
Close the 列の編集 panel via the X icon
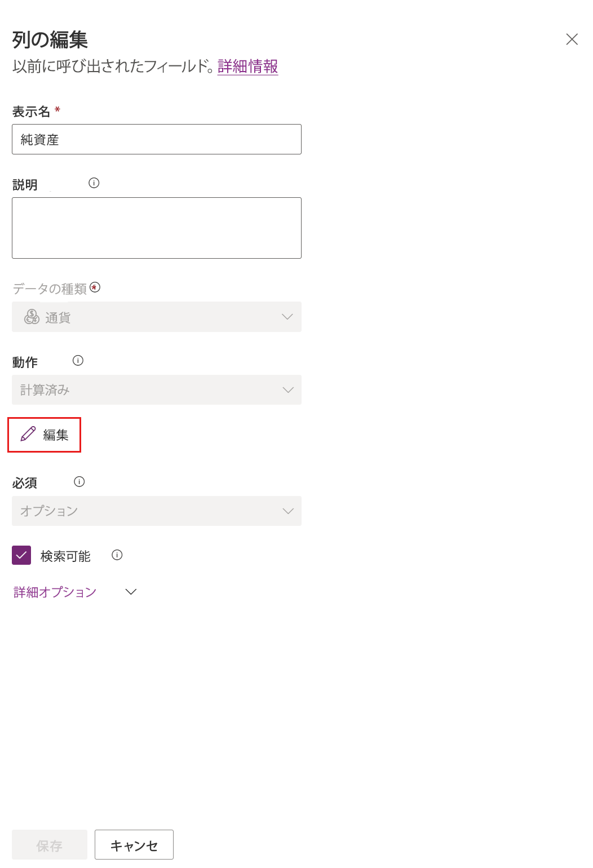572,39
